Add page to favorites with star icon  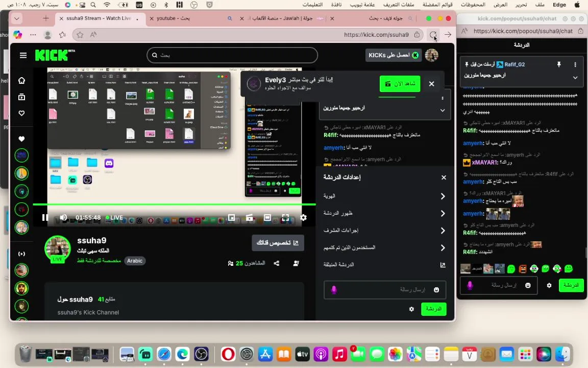tap(80, 35)
